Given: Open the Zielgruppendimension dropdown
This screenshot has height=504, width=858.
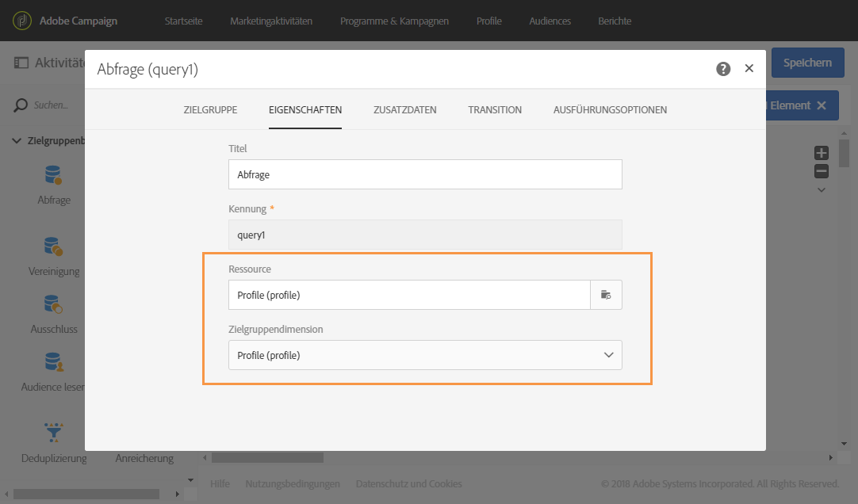Looking at the screenshot, I should point(425,355).
